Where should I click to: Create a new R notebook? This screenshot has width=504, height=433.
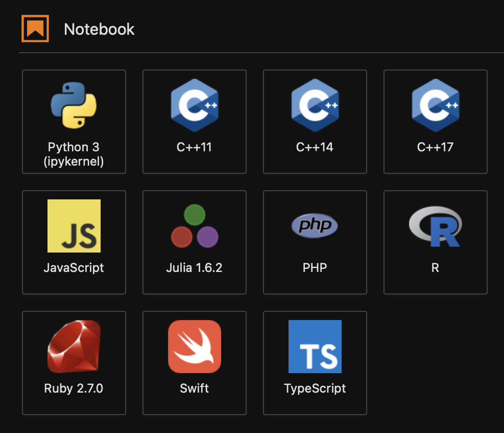[436, 242]
